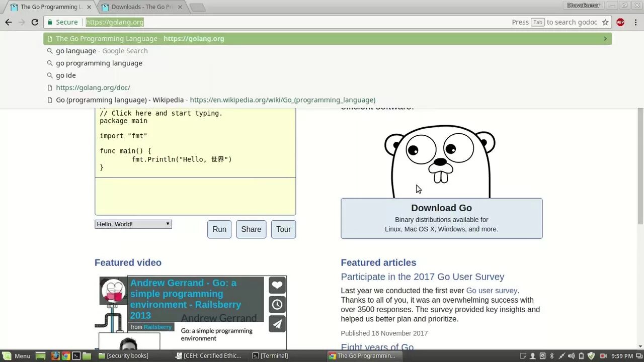Screen dimensions: 644x362
Task: Bookmark this page with the star icon
Action: tap(605, 22)
